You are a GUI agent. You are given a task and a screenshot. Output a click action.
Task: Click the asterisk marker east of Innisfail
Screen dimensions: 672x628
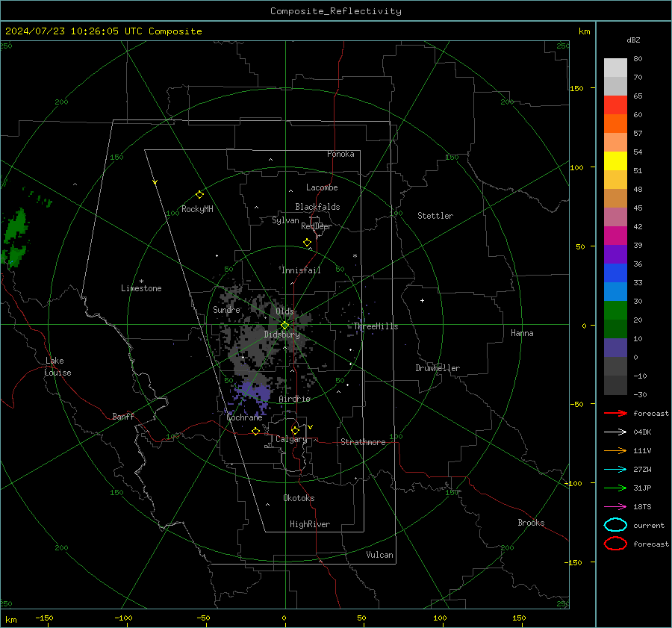point(355,256)
